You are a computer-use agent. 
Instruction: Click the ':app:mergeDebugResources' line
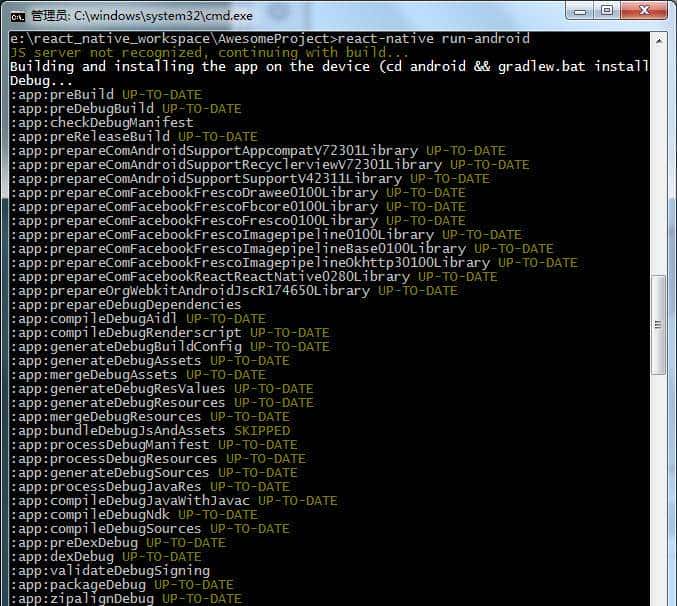tap(150, 417)
